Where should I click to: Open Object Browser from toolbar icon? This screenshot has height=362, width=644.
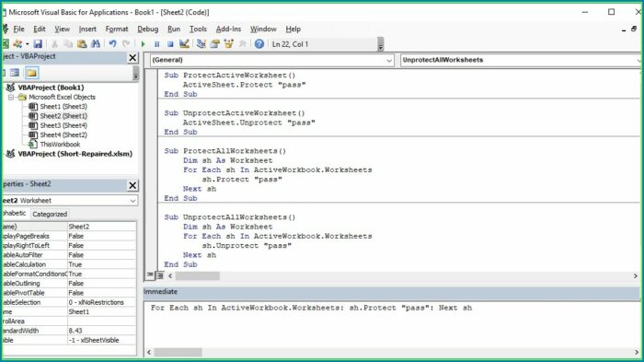(x=229, y=43)
